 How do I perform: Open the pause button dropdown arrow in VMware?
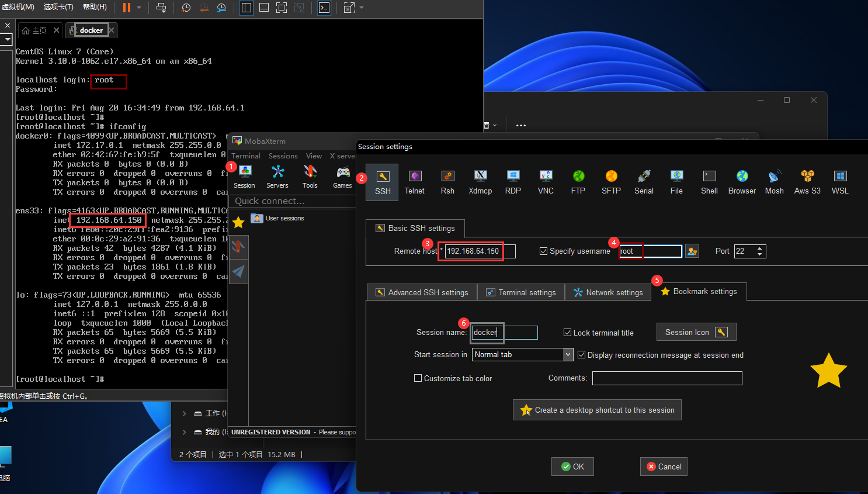pos(139,8)
